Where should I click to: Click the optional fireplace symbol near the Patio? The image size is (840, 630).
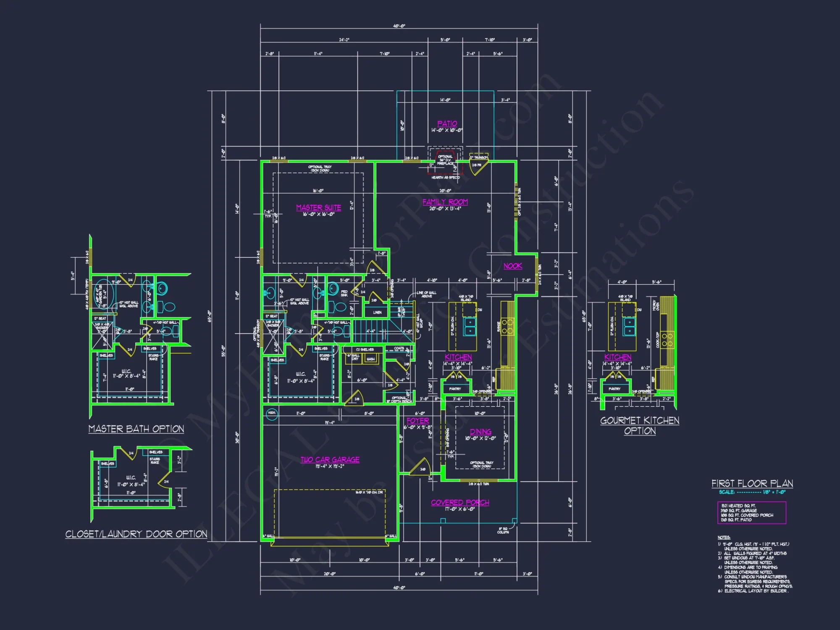[x=445, y=162]
